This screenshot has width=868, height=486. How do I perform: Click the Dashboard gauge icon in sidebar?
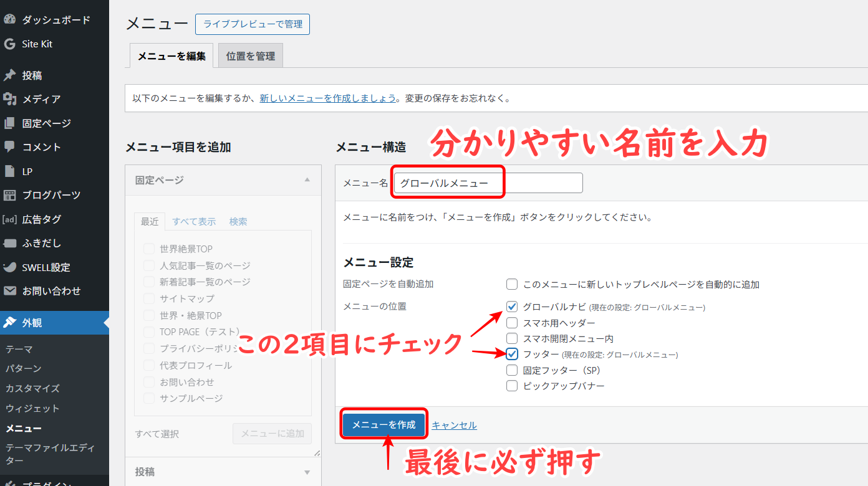coord(9,19)
